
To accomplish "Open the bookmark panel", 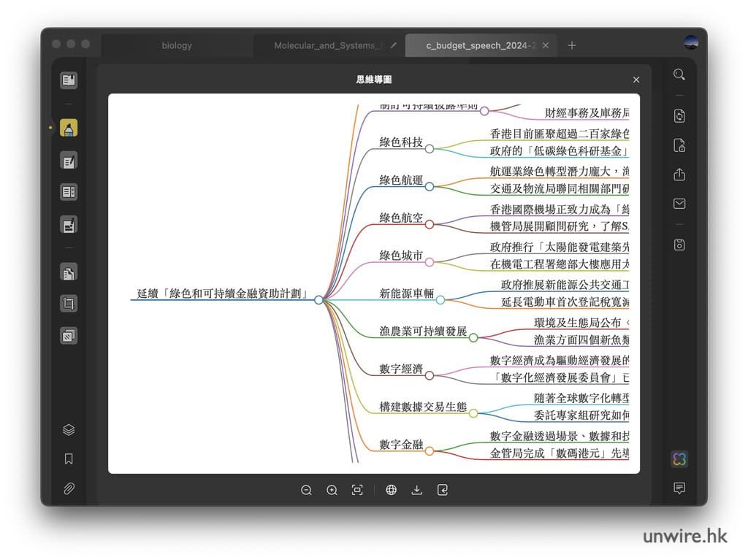I will point(69,459).
